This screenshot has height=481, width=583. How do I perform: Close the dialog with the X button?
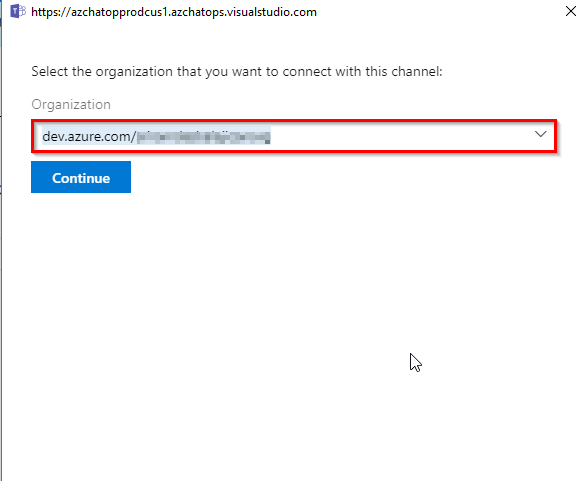tap(571, 11)
